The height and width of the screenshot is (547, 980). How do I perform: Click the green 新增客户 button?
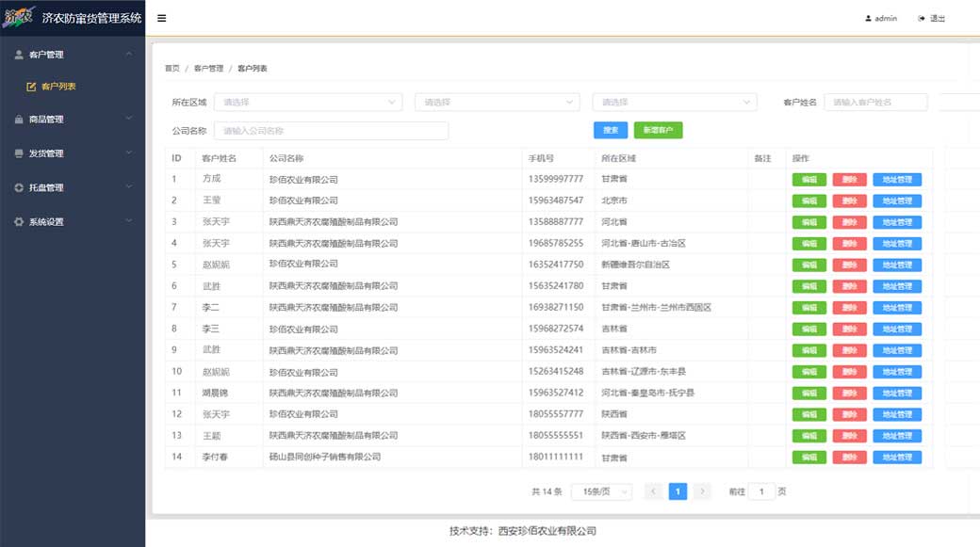(x=658, y=131)
